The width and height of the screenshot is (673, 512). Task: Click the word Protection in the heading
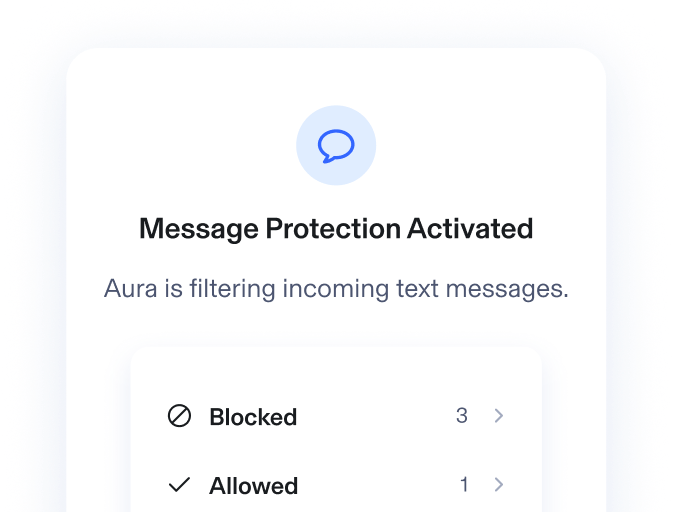(x=333, y=228)
